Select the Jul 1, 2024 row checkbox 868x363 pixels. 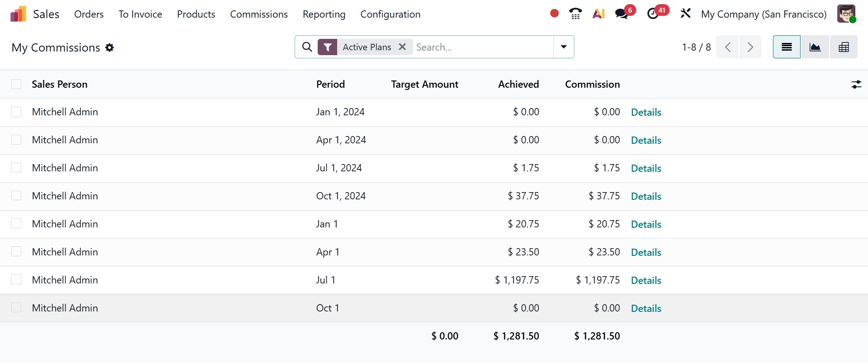(16, 168)
